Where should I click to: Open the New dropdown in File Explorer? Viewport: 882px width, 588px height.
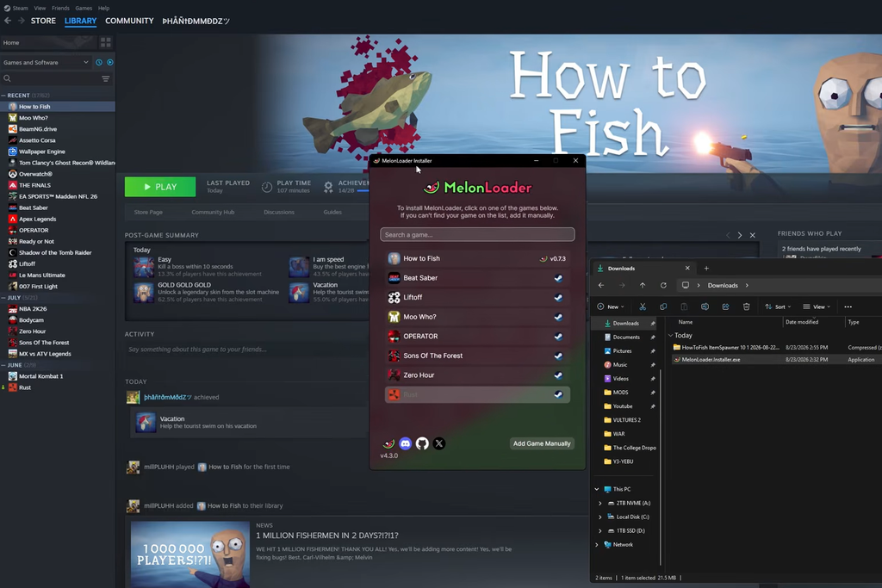[x=611, y=306]
